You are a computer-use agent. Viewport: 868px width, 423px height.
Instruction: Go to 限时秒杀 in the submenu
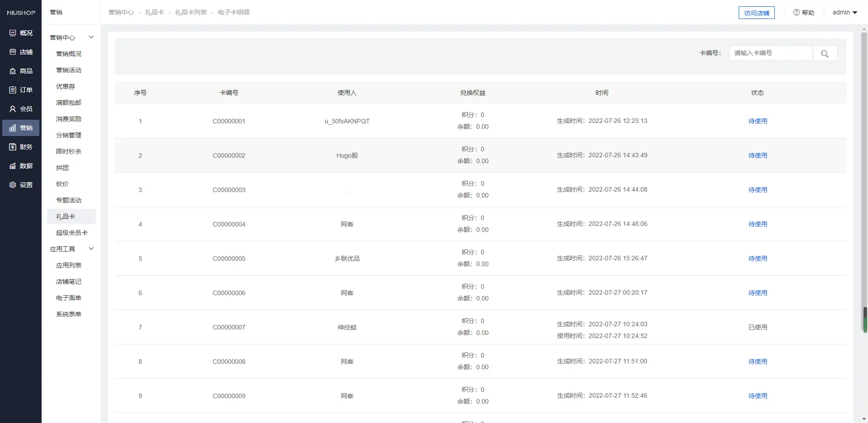[68, 151]
